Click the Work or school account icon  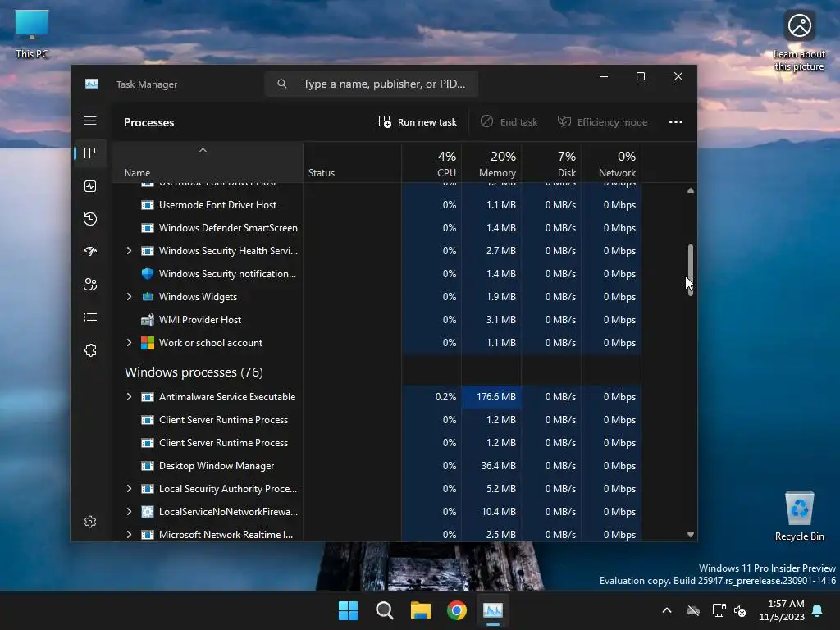pyautogui.click(x=148, y=343)
